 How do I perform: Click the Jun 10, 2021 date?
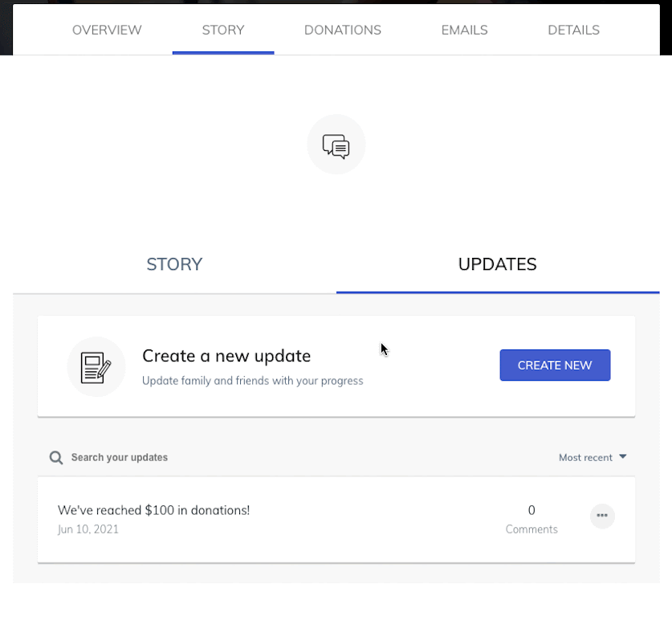coord(88,529)
